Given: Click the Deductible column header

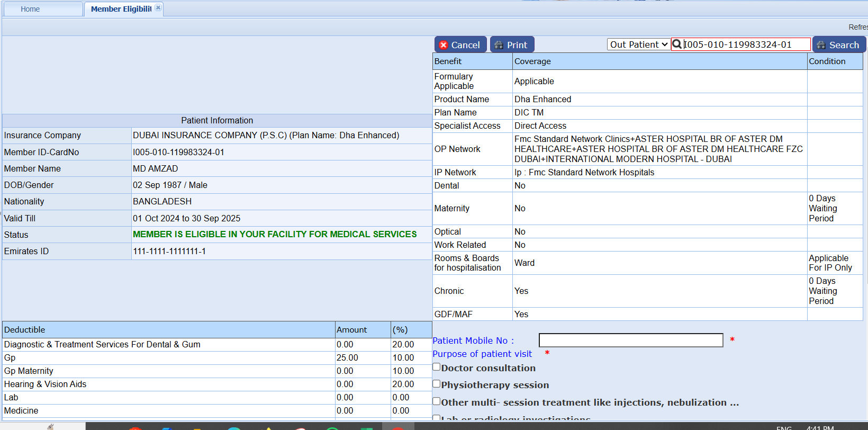Looking at the screenshot, I should [x=25, y=330].
